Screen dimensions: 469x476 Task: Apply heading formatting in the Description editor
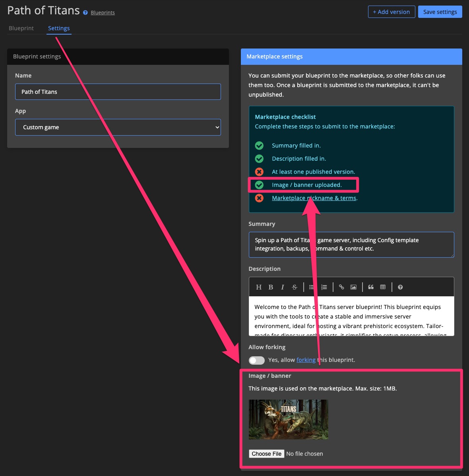(259, 287)
